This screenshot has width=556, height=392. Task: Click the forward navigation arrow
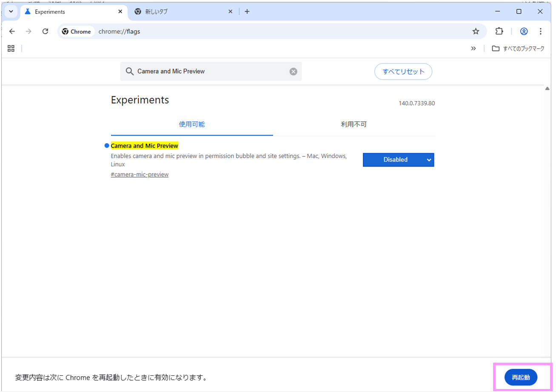coord(29,31)
